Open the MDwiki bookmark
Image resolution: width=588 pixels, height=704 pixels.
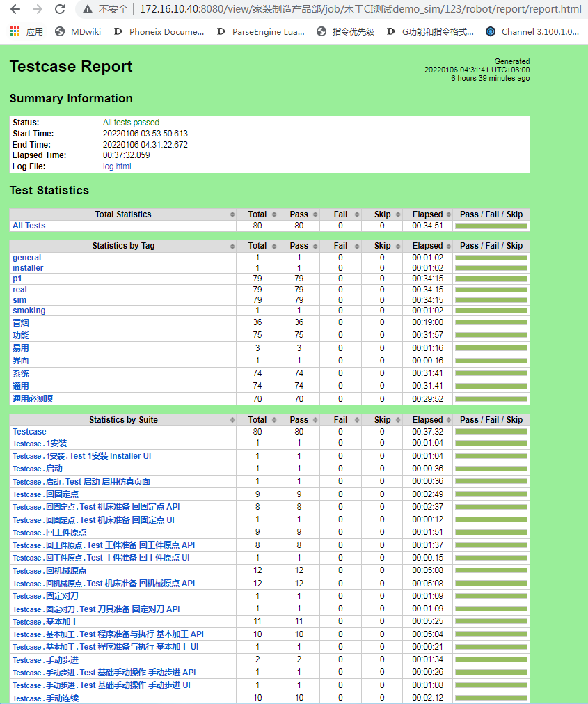(77, 31)
